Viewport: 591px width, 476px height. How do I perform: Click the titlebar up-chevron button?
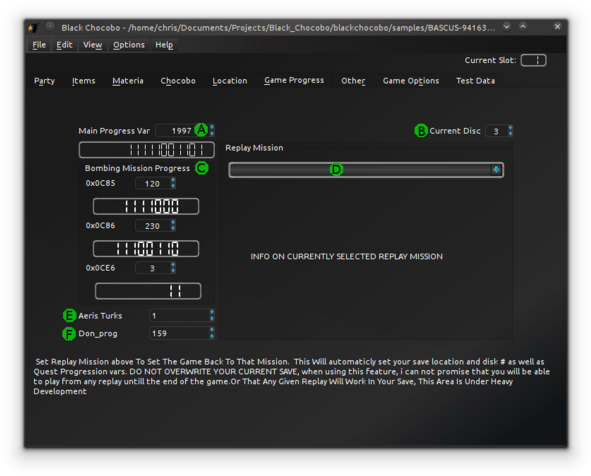(523, 27)
